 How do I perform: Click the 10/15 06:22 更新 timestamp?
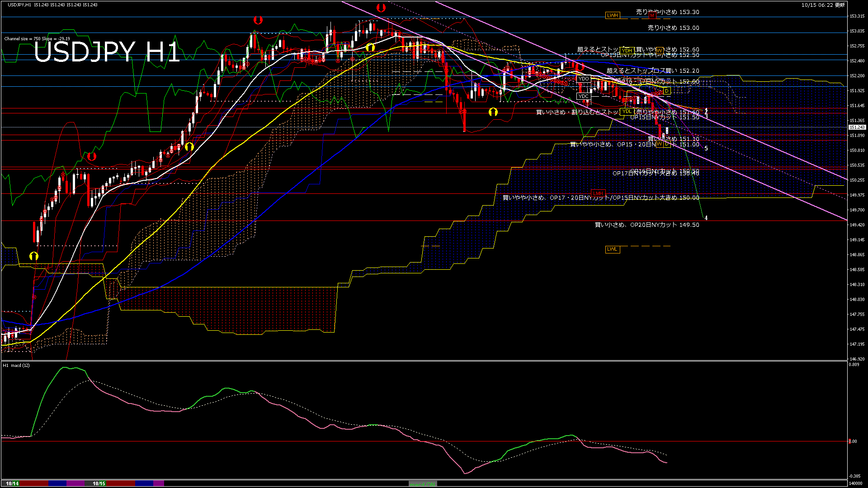pos(823,5)
